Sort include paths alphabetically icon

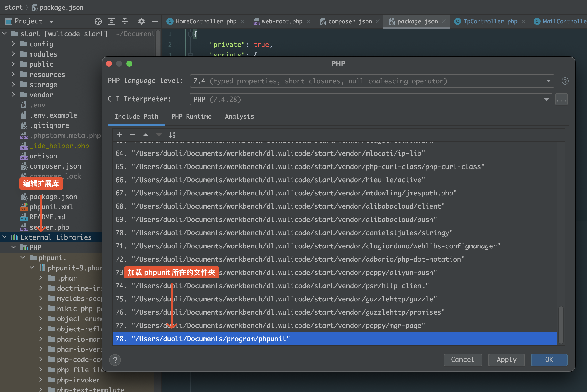pyautogui.click(x=172, y=135)
